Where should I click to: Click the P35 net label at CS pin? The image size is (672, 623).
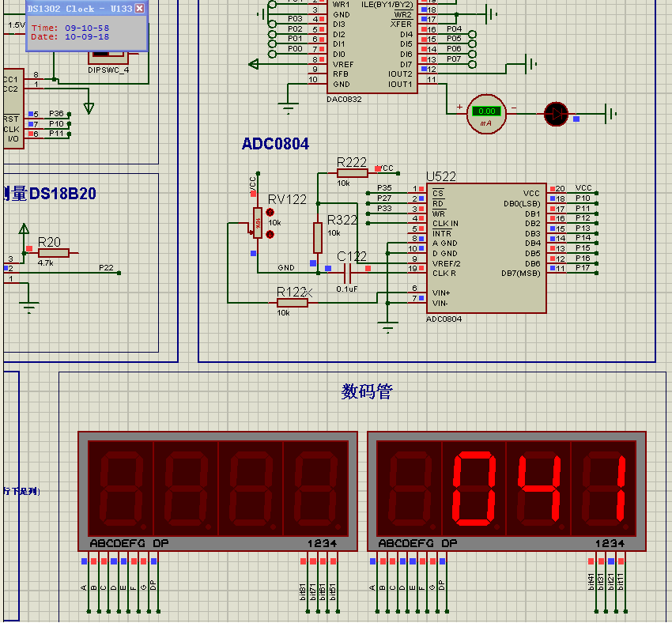point(384,187)
